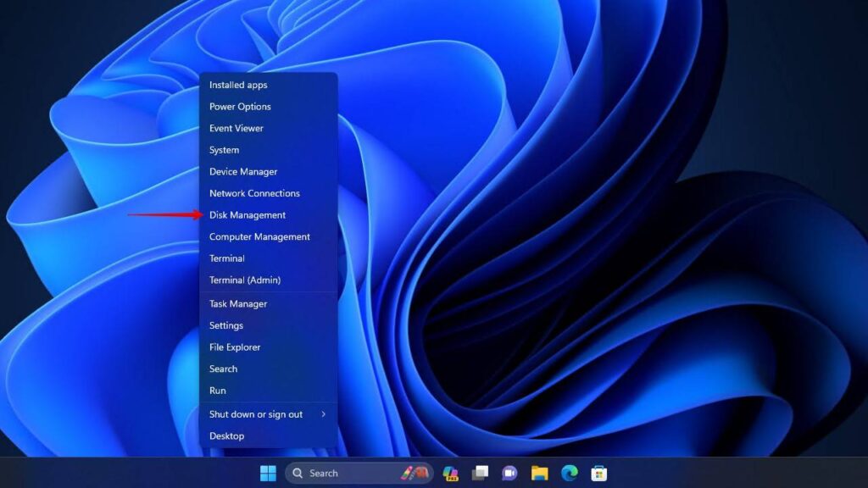Image resolution: width=868 pixels, height=488 pixels.
Task: Open Installed apps from the menu
Action: [269, 85]
